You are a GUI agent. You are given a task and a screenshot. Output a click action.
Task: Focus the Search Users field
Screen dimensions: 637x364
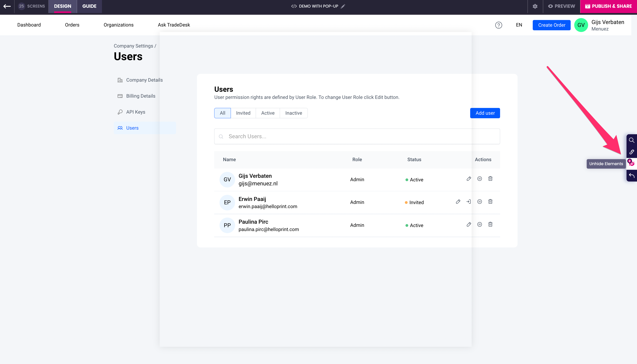coord(357,136)
